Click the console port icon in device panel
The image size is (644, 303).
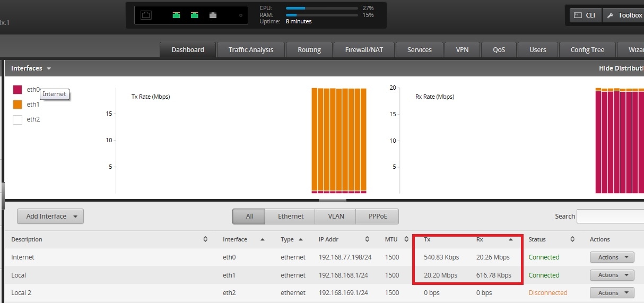146,15
